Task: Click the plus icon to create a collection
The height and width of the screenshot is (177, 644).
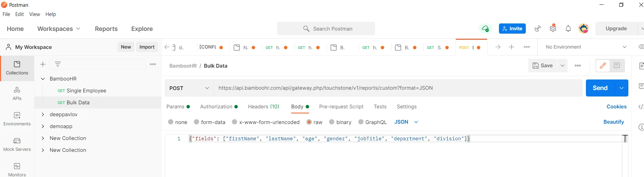Action: pyautogui.click(x=43, y=64)
